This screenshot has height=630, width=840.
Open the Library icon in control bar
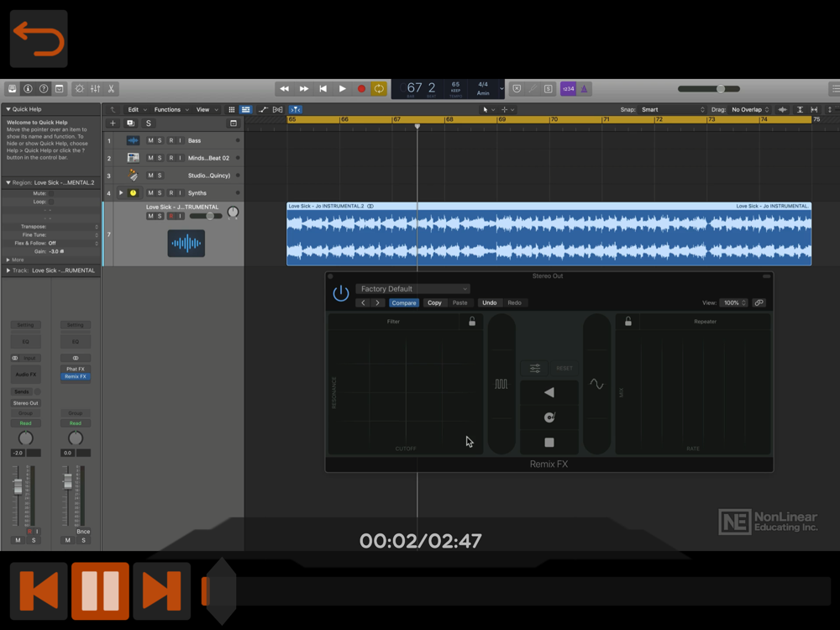13,88
